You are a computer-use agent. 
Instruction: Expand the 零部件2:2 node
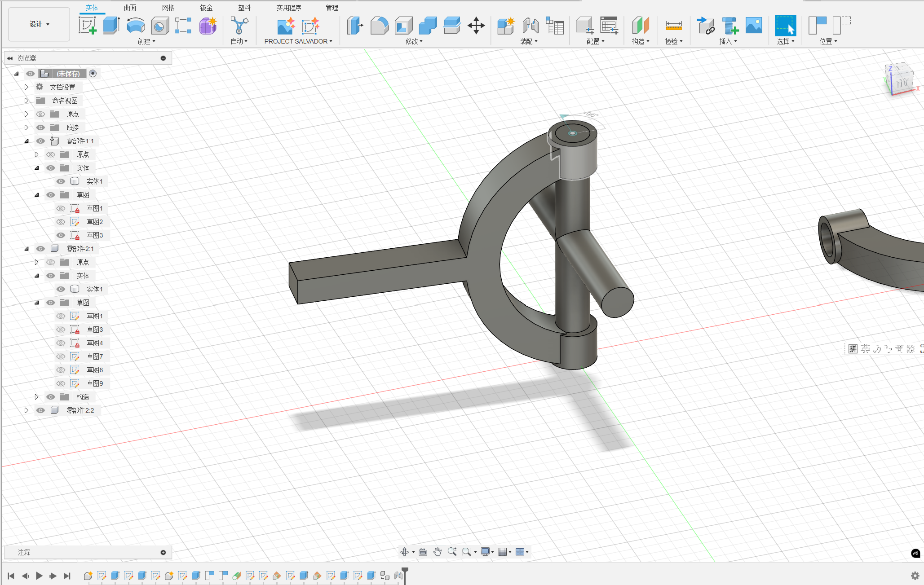(x=27, y=410)
